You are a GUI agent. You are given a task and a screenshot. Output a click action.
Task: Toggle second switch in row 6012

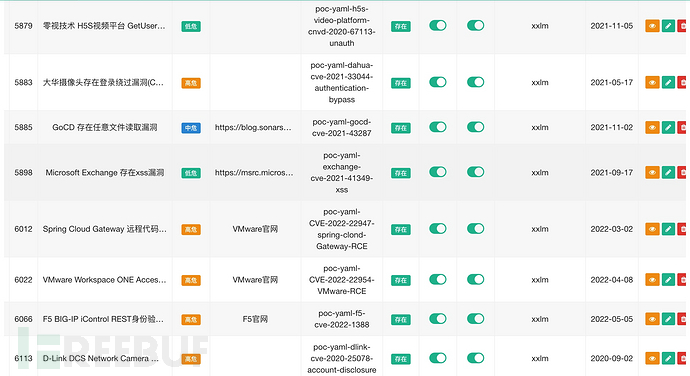[476, 229]
